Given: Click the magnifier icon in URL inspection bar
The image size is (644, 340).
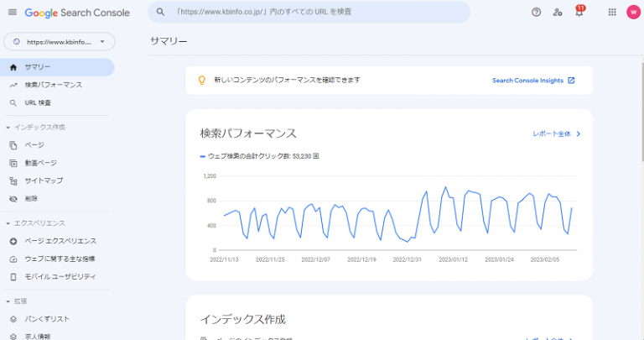Looking at the screenshot, I should pyautogui.click(x=161, y=12).
